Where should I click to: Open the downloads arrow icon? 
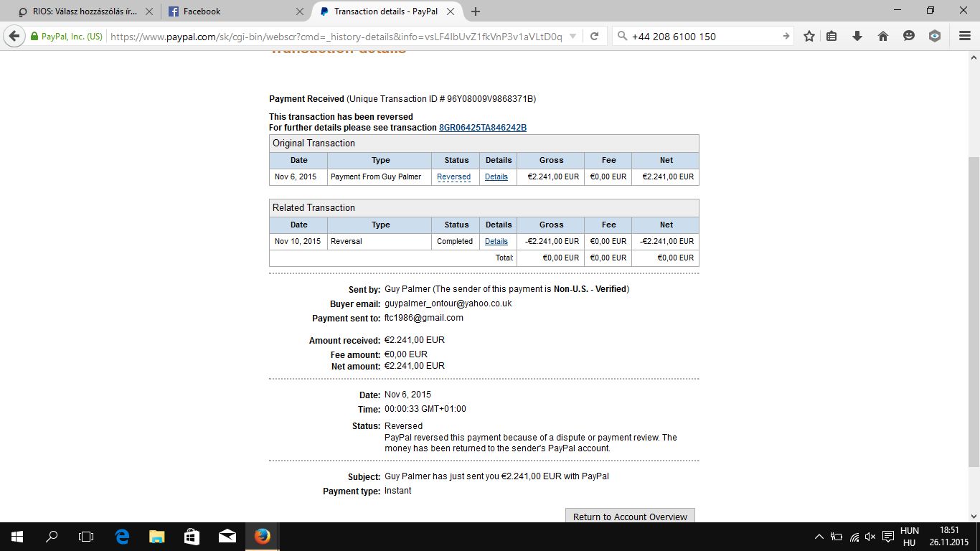857,37
